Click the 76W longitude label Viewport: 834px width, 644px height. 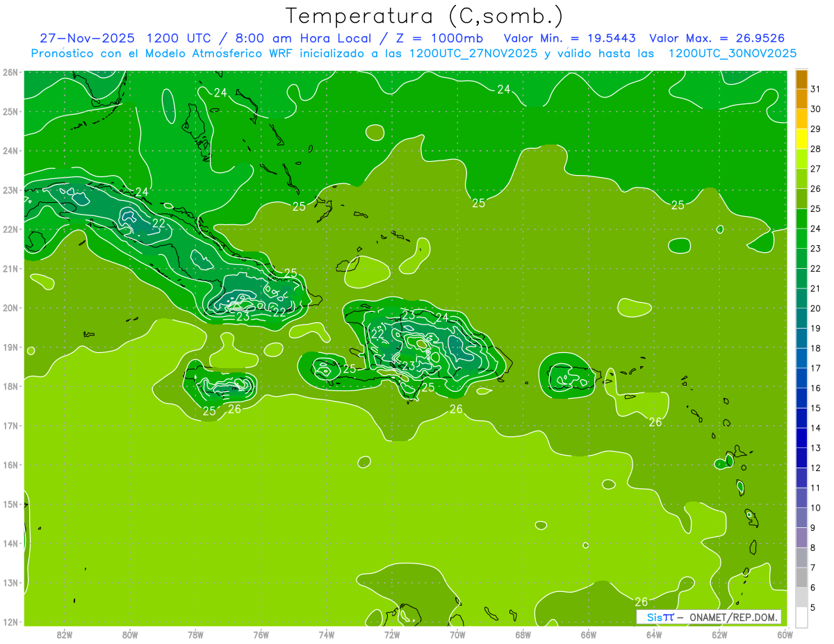point(261,634)
